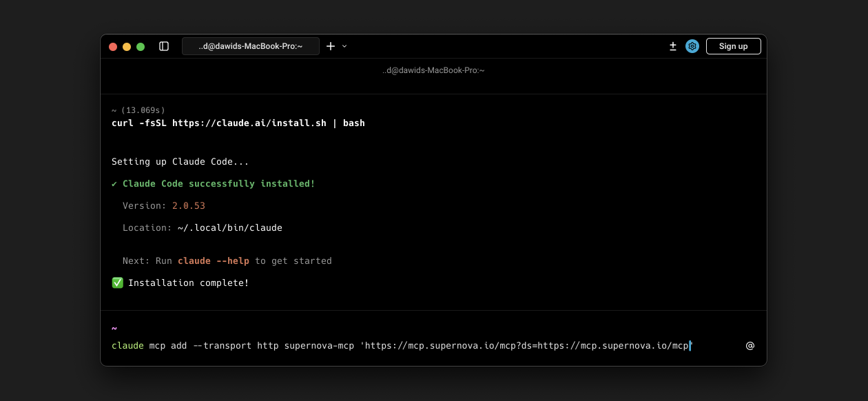
Task: Place cursor in the claude mcp add command
Action: point(401,346)
